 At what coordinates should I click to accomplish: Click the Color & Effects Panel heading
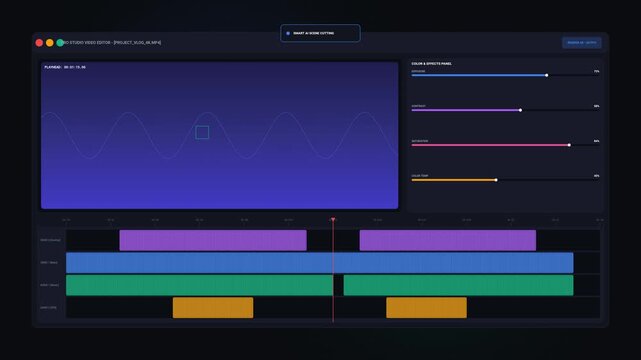pyautogui.click(x=431, y=64)
